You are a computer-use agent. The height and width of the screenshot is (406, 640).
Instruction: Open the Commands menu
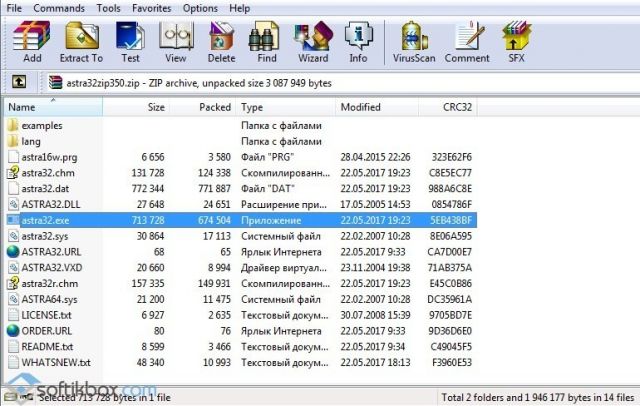(x=59, y=8)
